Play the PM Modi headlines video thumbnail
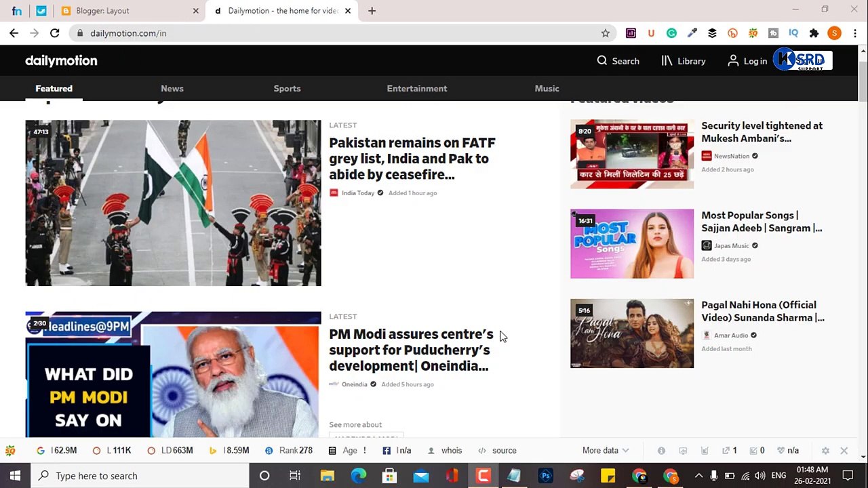The image size is (868, 488). pos(173,375)
